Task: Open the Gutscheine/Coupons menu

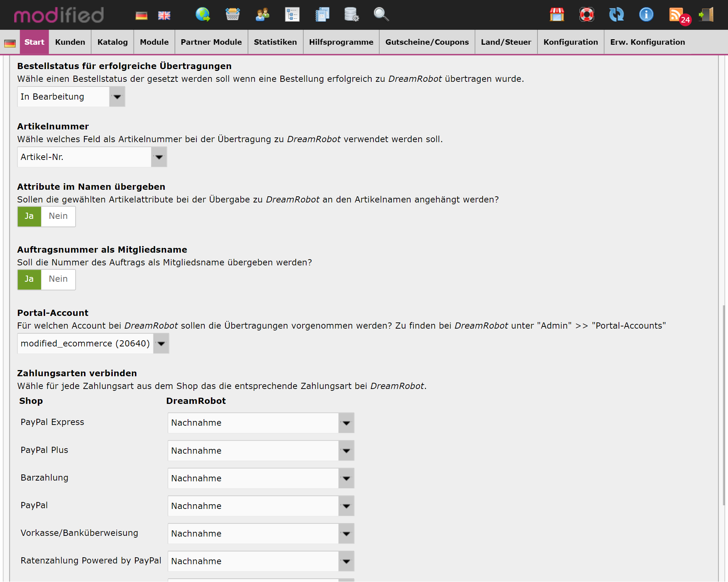Action: click(x=427, y=42)
